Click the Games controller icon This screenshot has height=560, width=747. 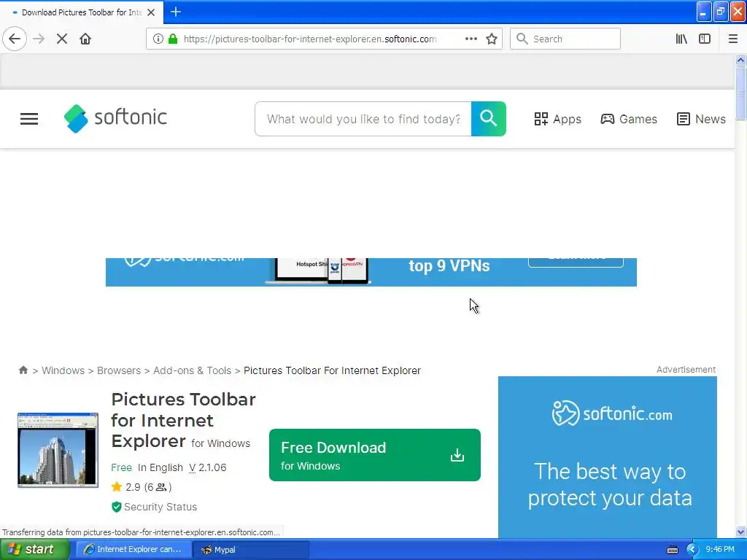point(607,119)
